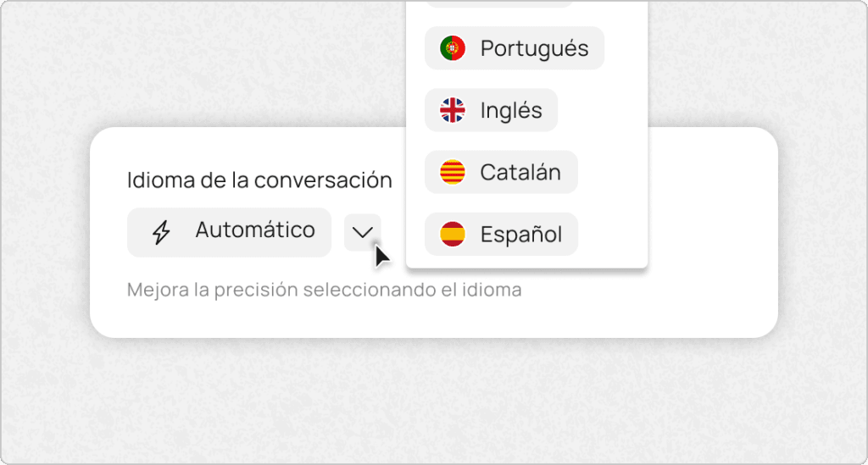868x465 pixels.
Task: Click the United Kingdom flag icon
Action: (453, 110)
